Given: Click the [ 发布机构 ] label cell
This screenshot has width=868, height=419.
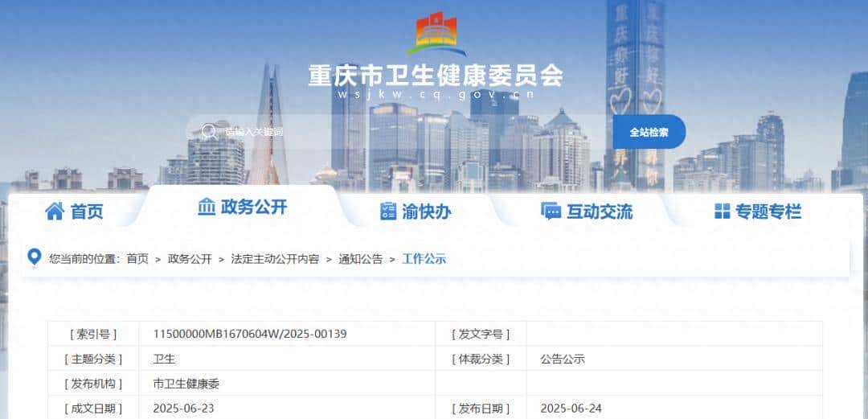Looking at the screenshot, I should 93,383.
